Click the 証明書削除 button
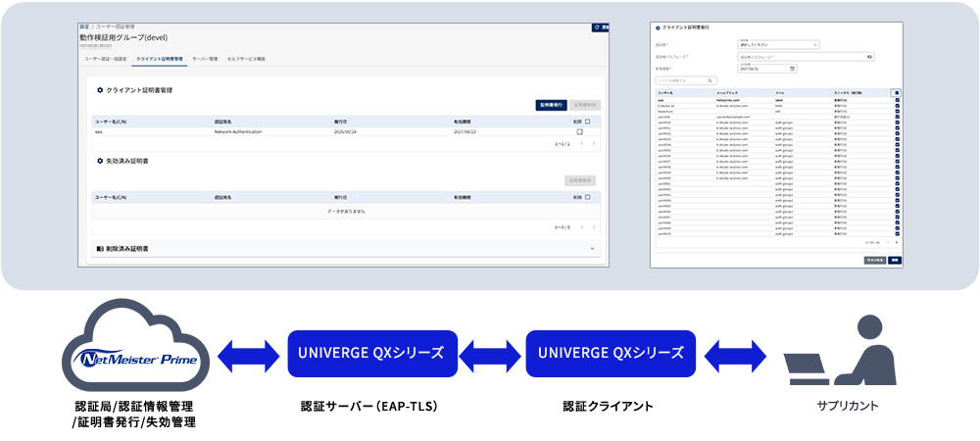The image size is (980, 441). (580, 180)
